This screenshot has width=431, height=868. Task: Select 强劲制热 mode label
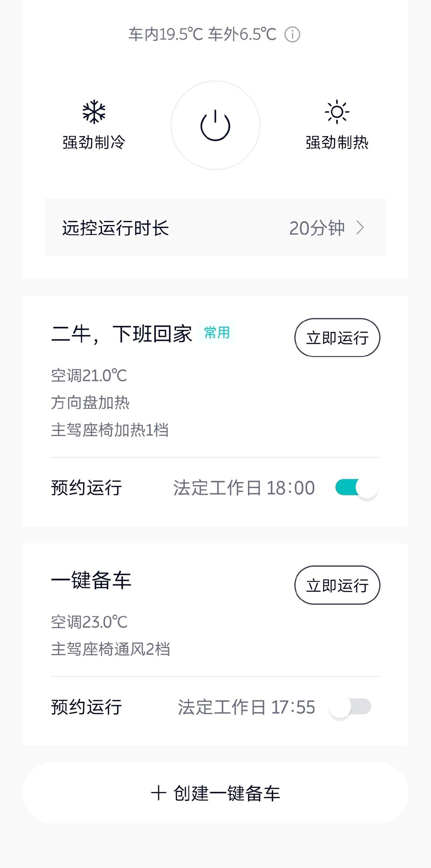click(337, 142)
